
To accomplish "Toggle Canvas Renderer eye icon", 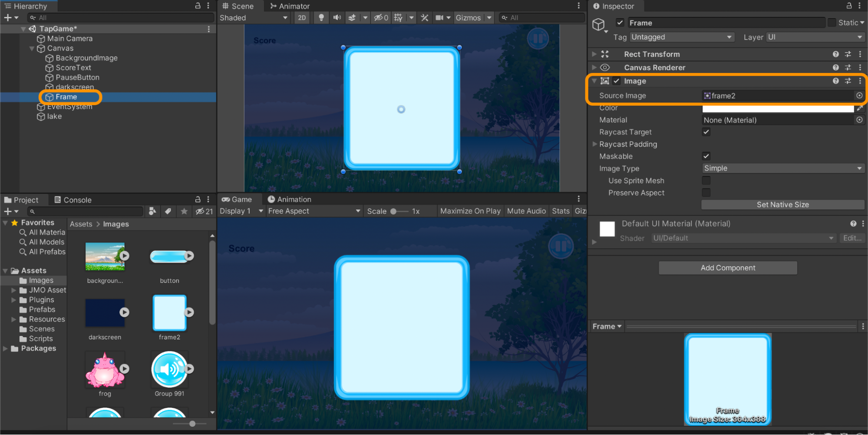I will pyautogui.click(x=605, y=67).
